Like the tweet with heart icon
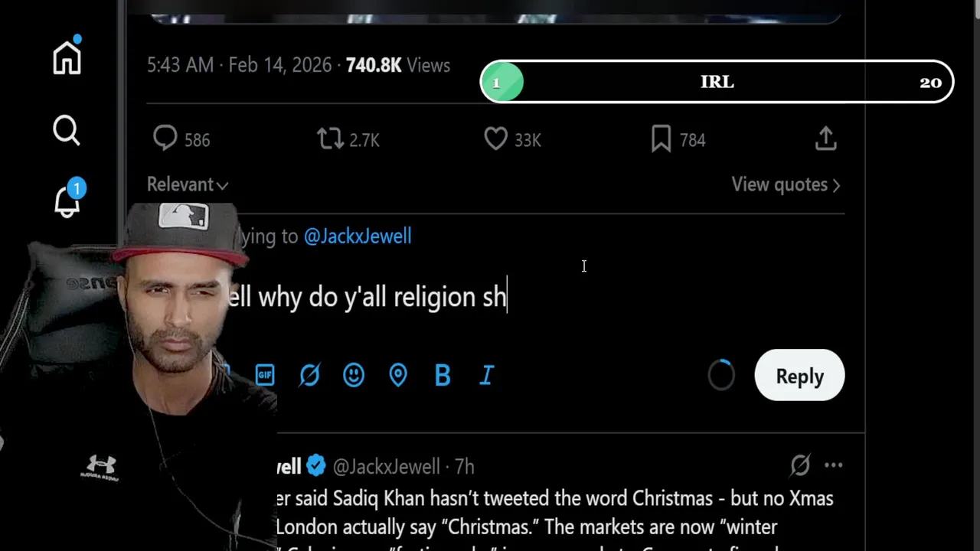This screenshot has width=980, height=551. pyautogui.click(x=496, y=139)
